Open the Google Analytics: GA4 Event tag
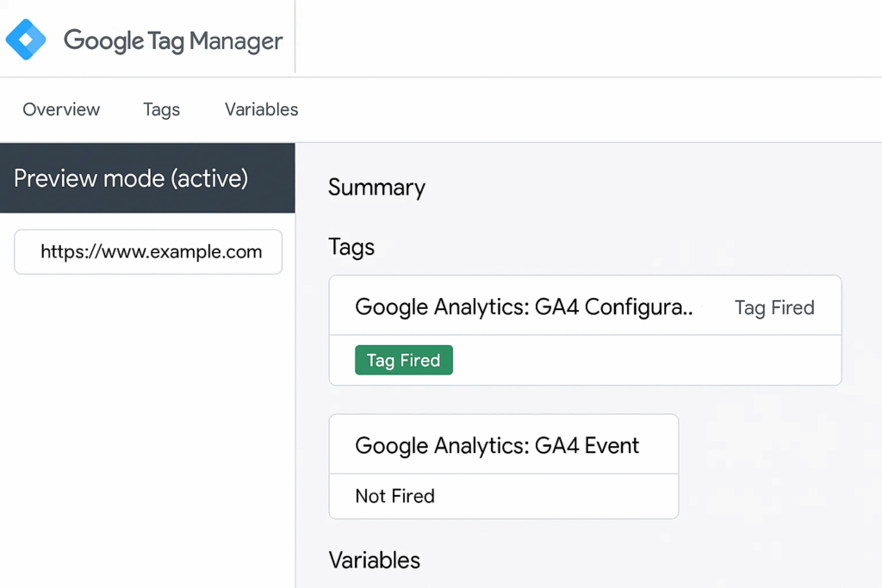This screenshot has width=882, height=588. pyautogui.click(x=497, y=445)
